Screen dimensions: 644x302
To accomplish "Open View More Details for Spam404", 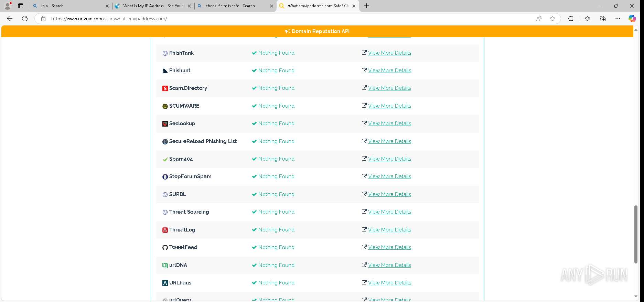I will [x=389, y=159].
